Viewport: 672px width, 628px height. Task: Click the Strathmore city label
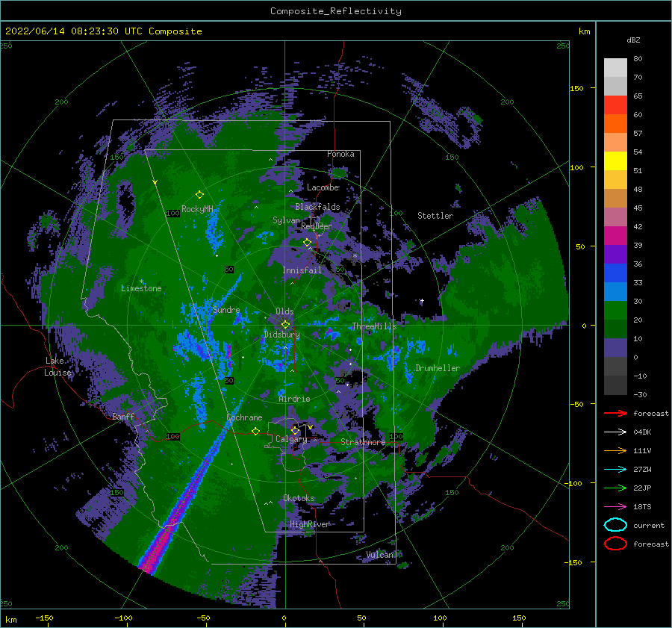pyautogui.click(x=363, y=442)
